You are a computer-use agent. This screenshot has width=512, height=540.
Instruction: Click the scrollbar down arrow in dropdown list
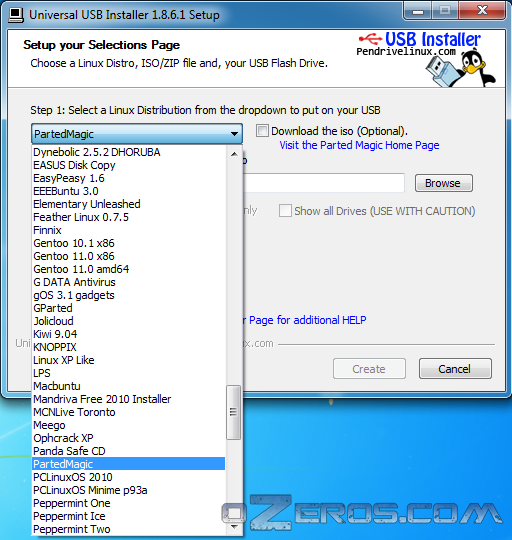pos(234,527)
